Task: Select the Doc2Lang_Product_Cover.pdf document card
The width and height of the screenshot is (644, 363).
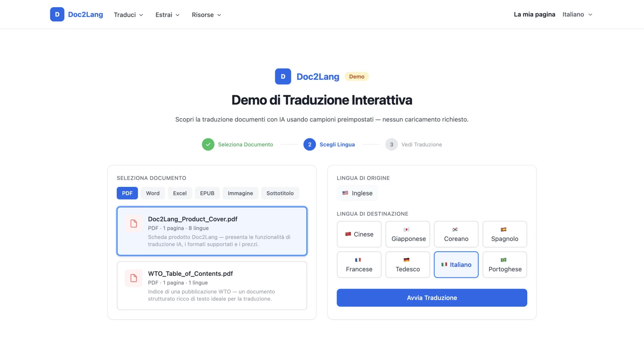Action: (212, 231)
